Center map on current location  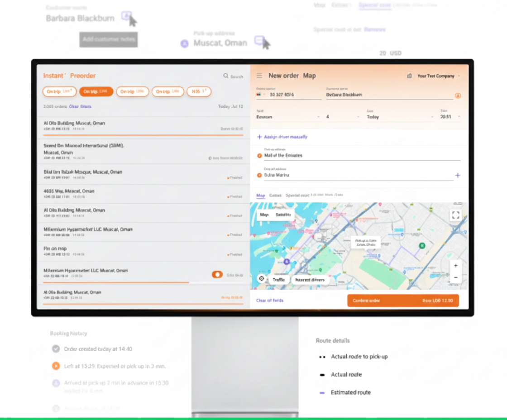(x=261, y=279)
